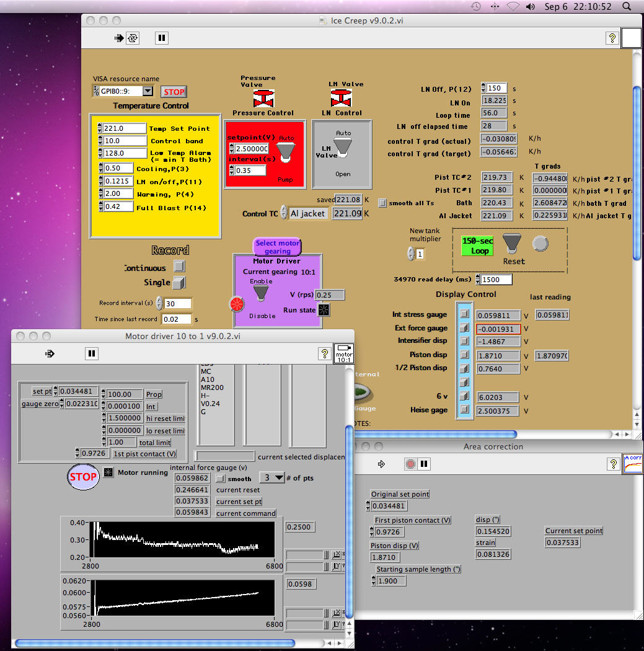Open the VISA resource name dropdown
Image resolution: width=644 pixels, height=651 pixels.
pyautogui.click(x=148, y=91)
